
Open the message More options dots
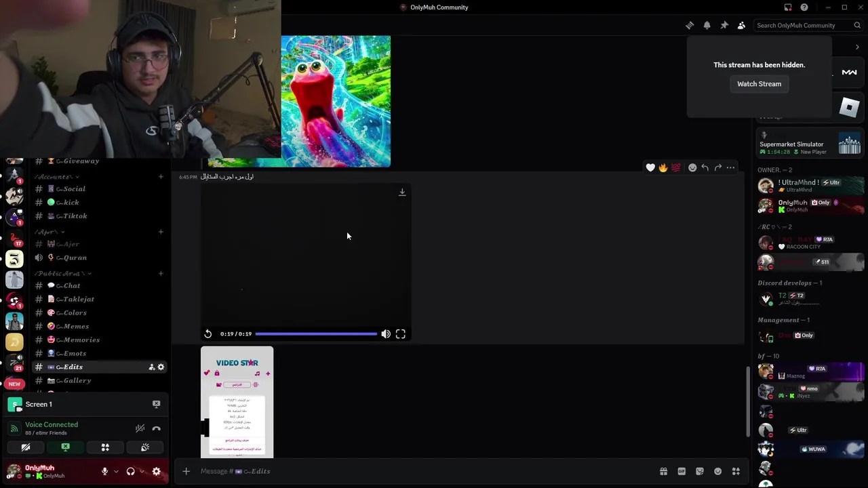[730, 167]
